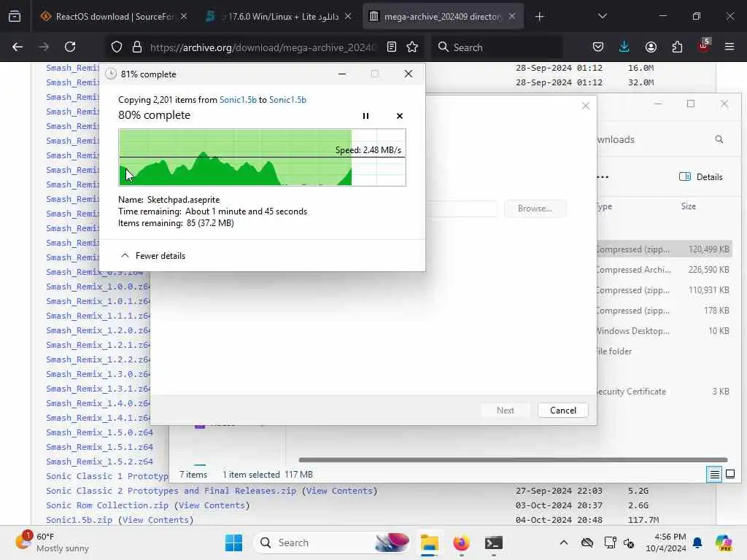Screen dimensions: 747x560
Task: Click the Cancel button in extract wizard
Action: click(x=562, y=411)
